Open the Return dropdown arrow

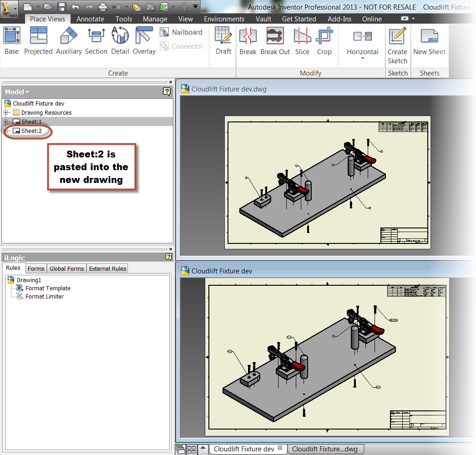point(127,7)
